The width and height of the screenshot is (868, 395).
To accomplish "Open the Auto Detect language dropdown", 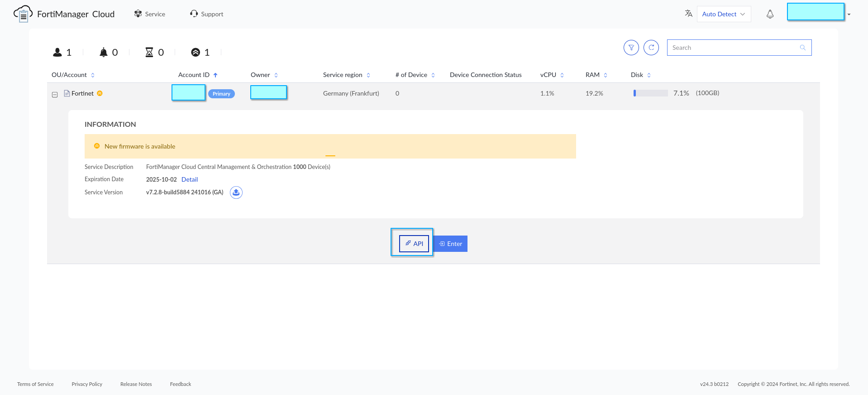I will (x=724, y=14).
